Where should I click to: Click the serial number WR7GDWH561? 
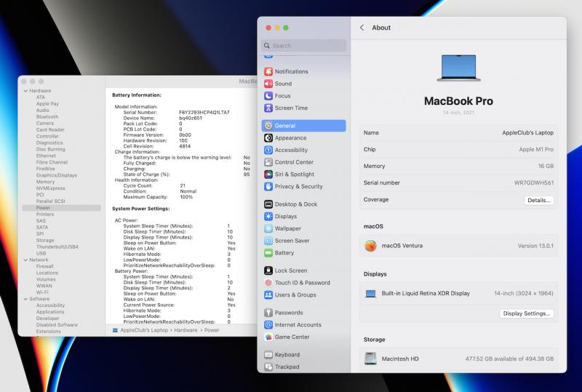(x=534, y=183)
